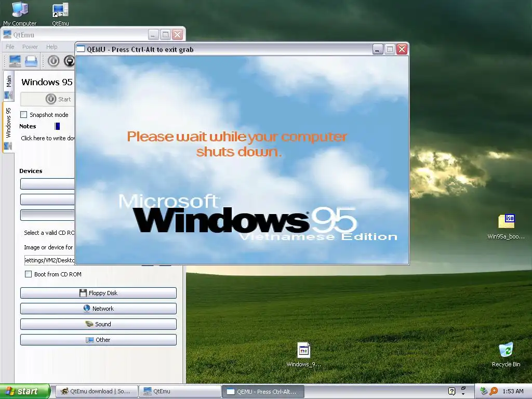Click the 1:53 AM system clock

pyautogui.click(x=513, y=391)
